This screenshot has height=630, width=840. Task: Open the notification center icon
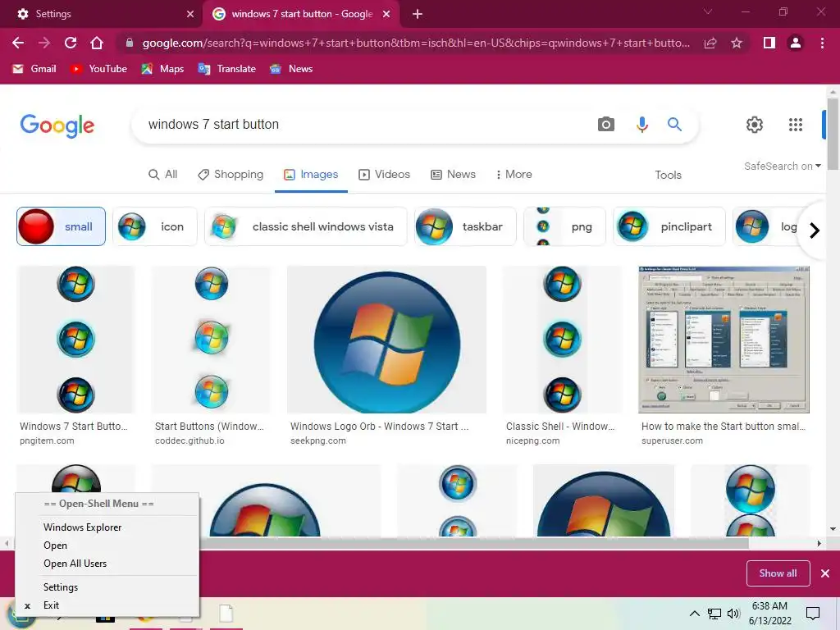(813, 614)
